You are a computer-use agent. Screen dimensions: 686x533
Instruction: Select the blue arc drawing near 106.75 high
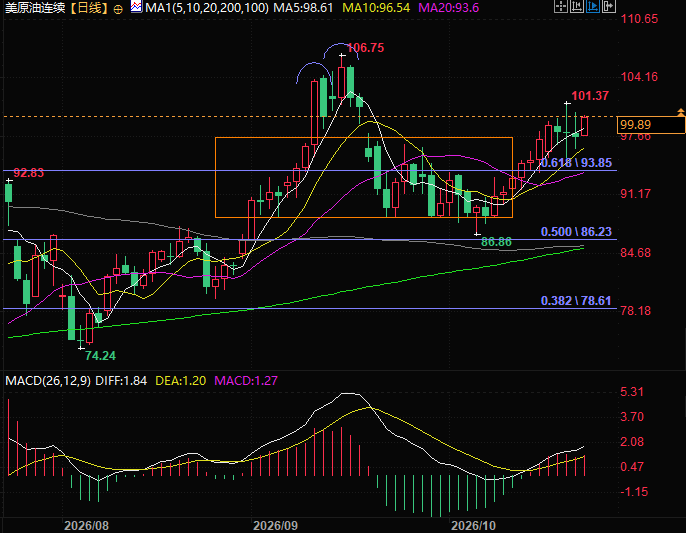coord(341,50)
